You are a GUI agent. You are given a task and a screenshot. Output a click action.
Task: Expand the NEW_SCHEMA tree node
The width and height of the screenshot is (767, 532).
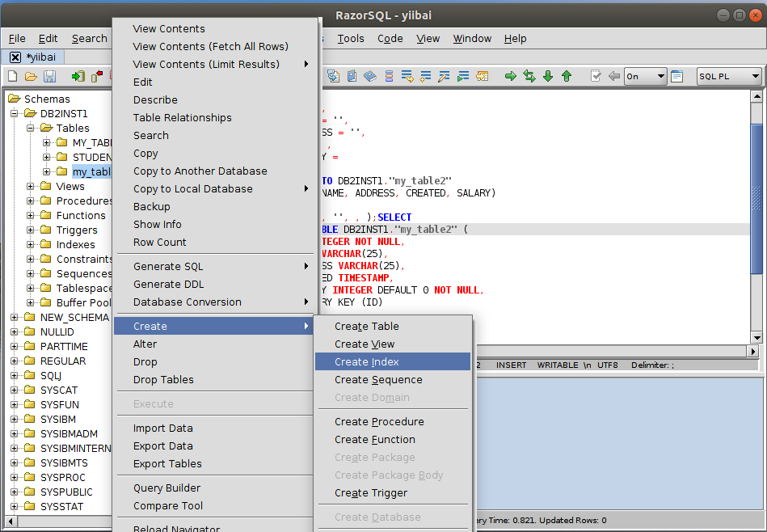point(15,318)
